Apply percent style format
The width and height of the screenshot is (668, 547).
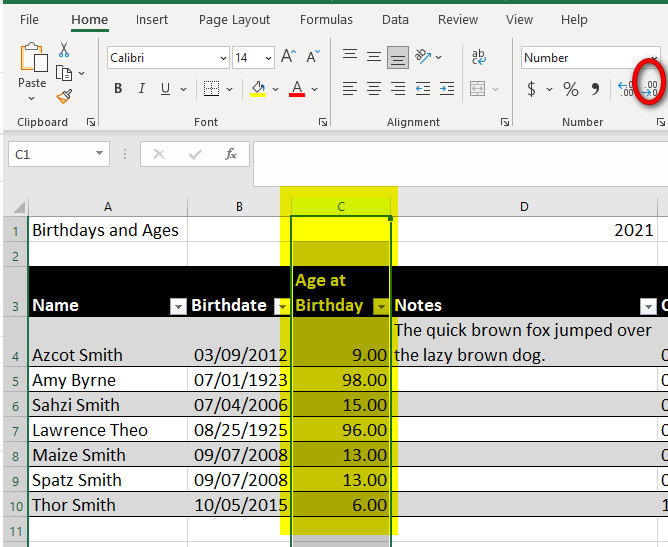click(x=571, y=89)
